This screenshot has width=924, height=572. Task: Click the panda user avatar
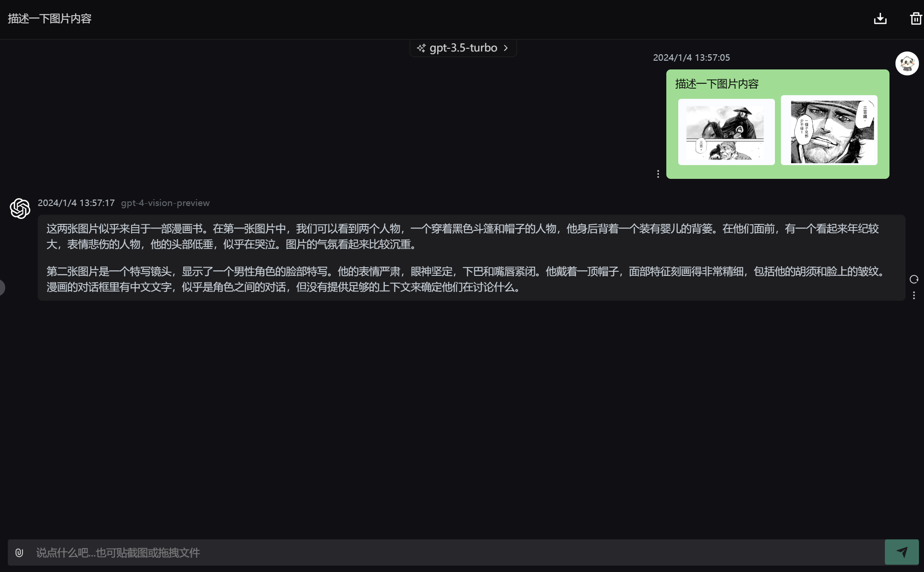[x=907, y=63]
